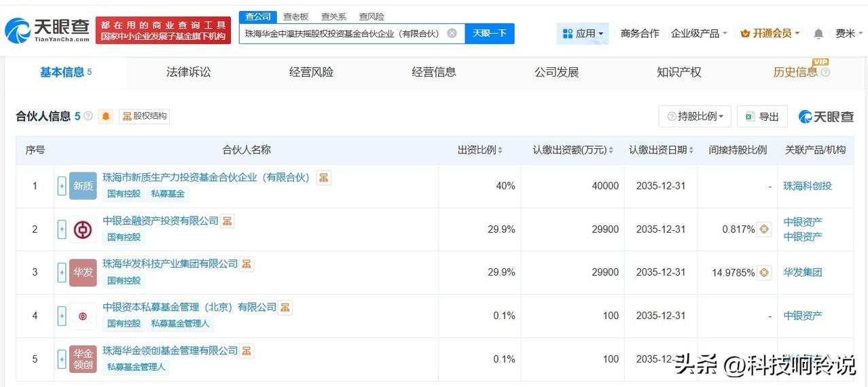Viewport: 868px width, 387px height.
Task: Click the 股权结构 button
Action: (x=144, y=116)
